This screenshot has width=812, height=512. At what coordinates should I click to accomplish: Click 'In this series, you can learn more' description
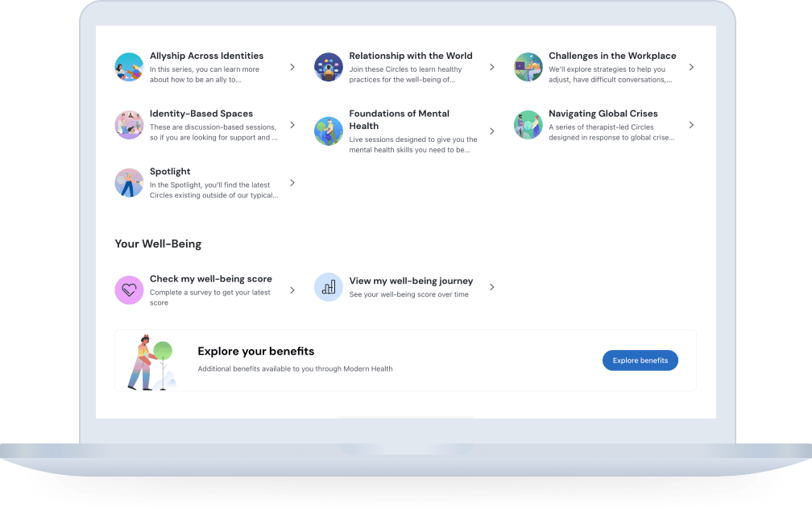[x=205, y=75]
